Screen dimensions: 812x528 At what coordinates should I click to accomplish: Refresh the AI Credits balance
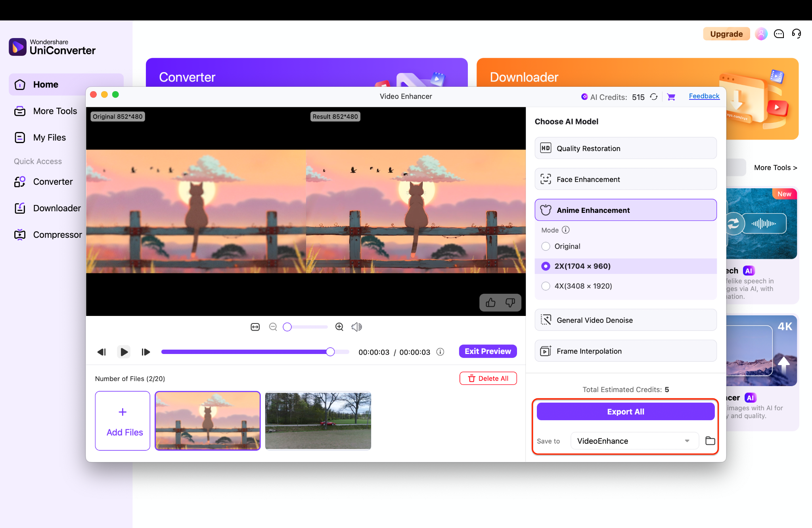coord(653,96)
